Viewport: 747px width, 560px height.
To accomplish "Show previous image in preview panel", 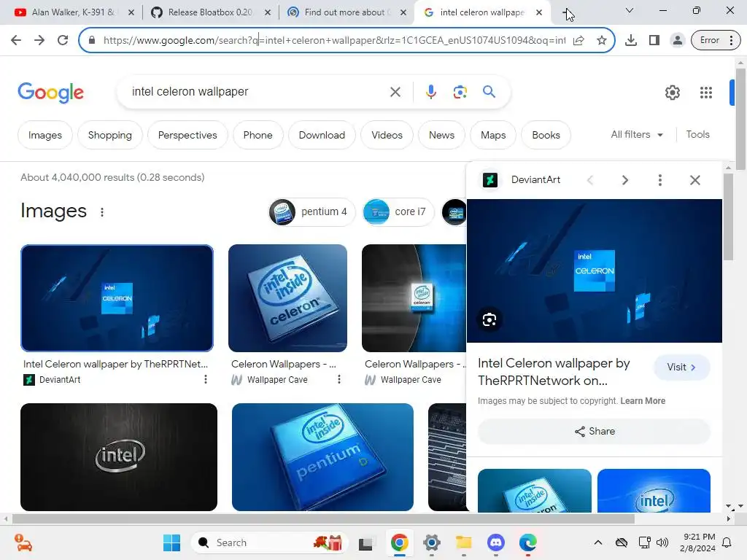I will (x=589, y=180).
